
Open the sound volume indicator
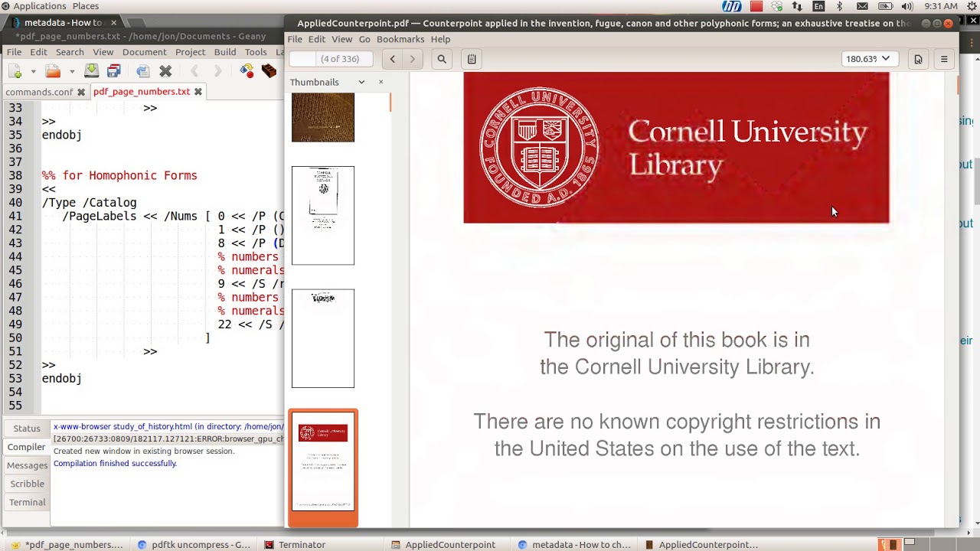[907, 6]
